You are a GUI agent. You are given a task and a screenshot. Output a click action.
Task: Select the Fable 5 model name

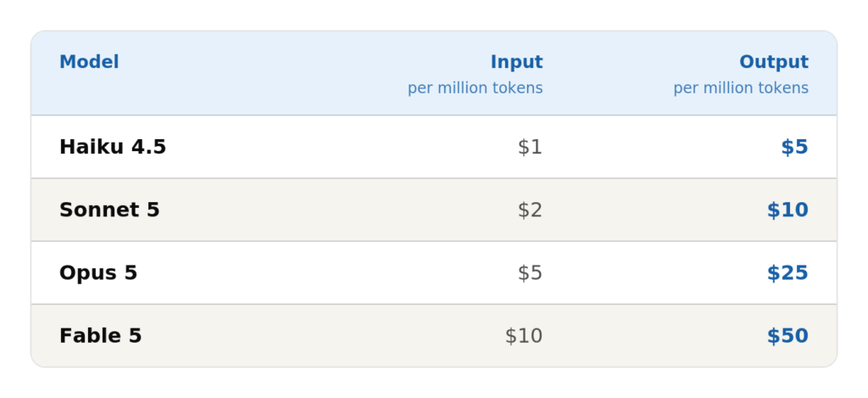[100, 336]
